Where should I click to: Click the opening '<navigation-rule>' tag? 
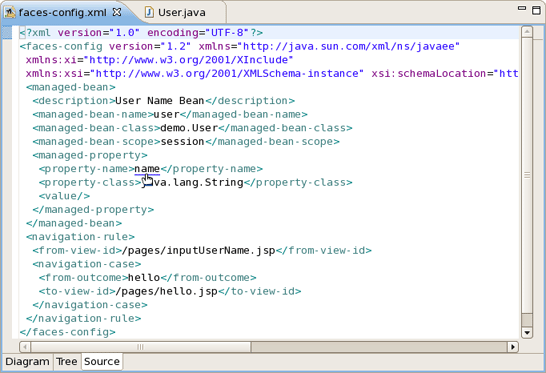(x=80, y=237)
